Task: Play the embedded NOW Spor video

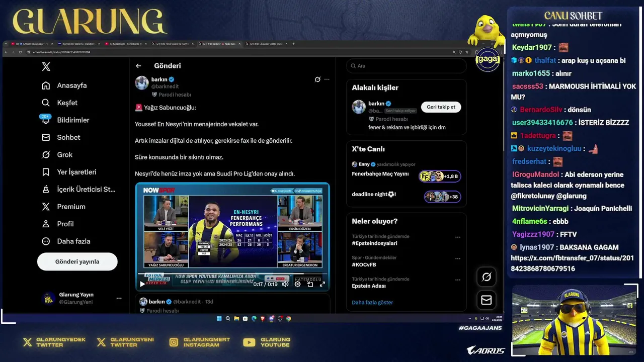Action: coord(142,284)
